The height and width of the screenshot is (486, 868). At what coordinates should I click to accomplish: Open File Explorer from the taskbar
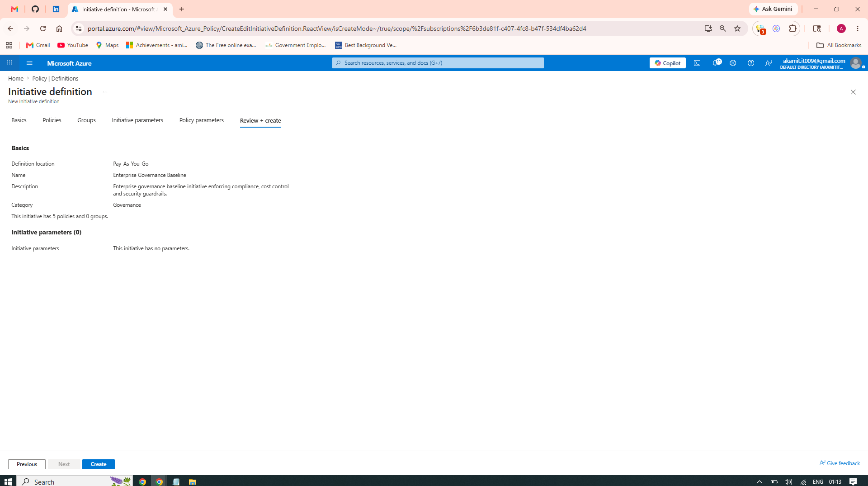tap(193, 481)
